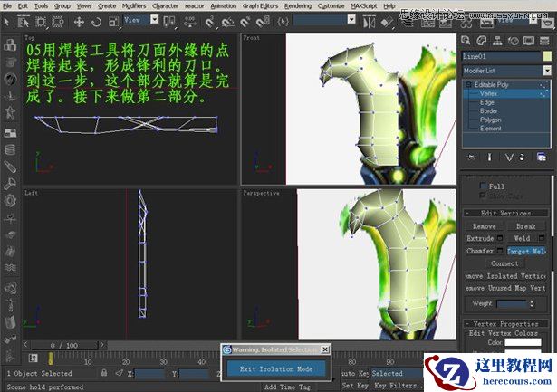Screen dimensions: 557x392
Task: Click Remove Modifier from Stack icon
Action: coord(522,157)
